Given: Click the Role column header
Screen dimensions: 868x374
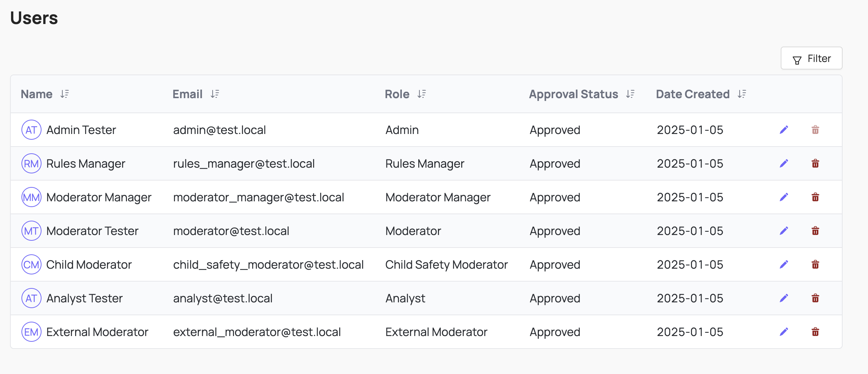Looking at the screenshot, I should coord(397,94).
